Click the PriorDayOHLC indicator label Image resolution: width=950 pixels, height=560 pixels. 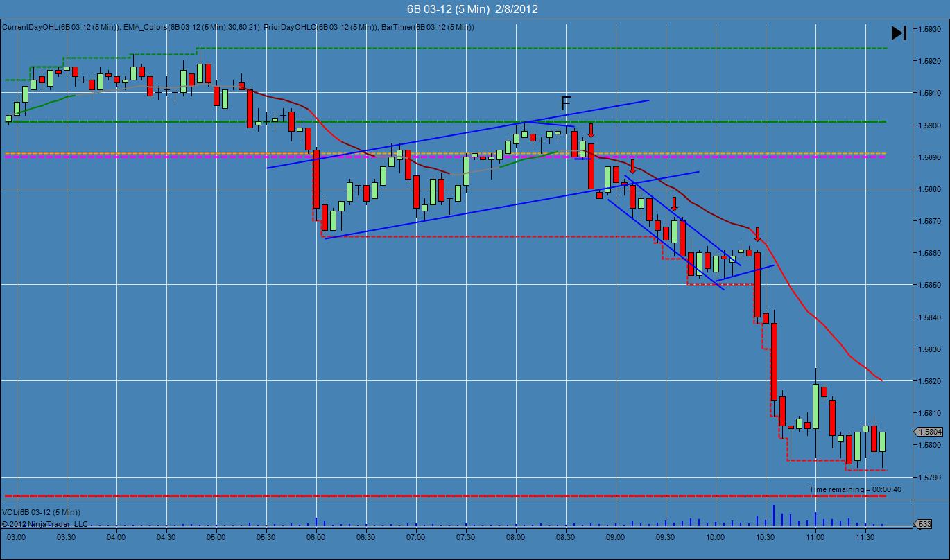click(x=321, y=27)
